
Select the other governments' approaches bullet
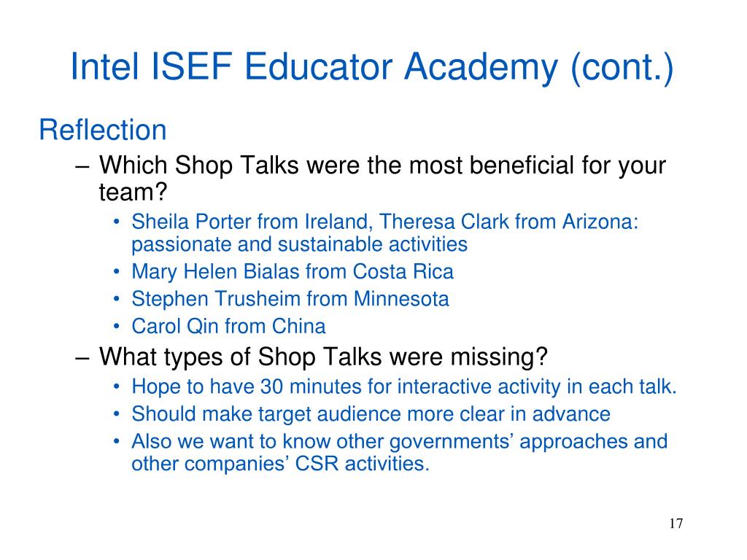click(399, 452)
